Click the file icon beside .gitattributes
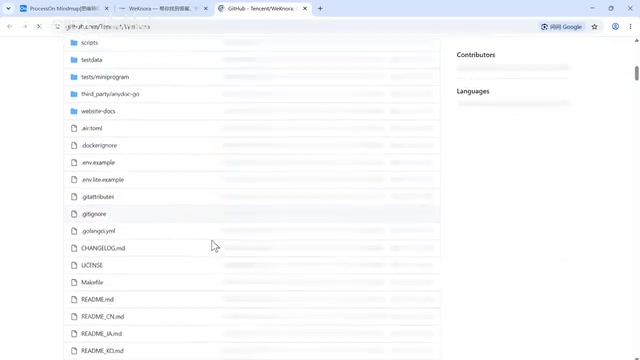The image size is (640, 360). (74, 197)
